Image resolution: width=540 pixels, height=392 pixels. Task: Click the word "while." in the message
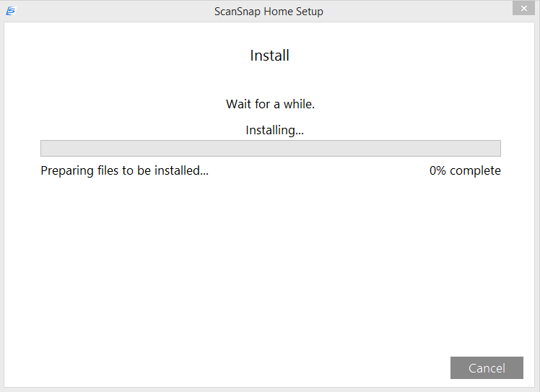[299, 104]
